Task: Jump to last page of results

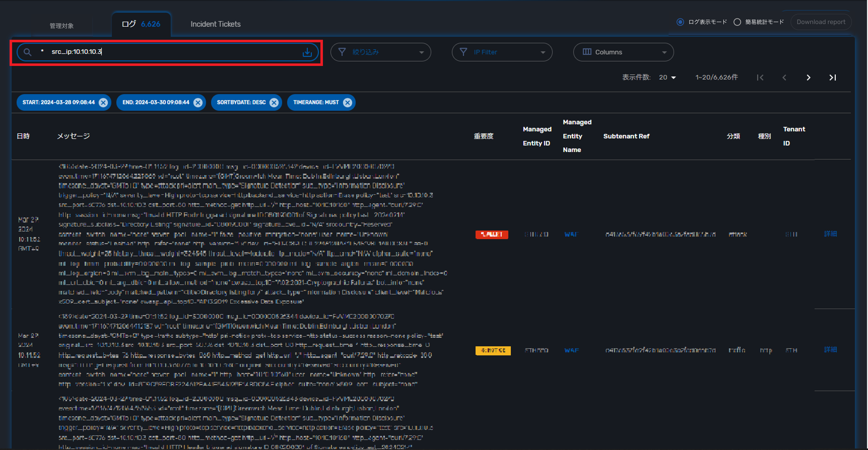Action: pyautogui.click(x=832, y=78)
